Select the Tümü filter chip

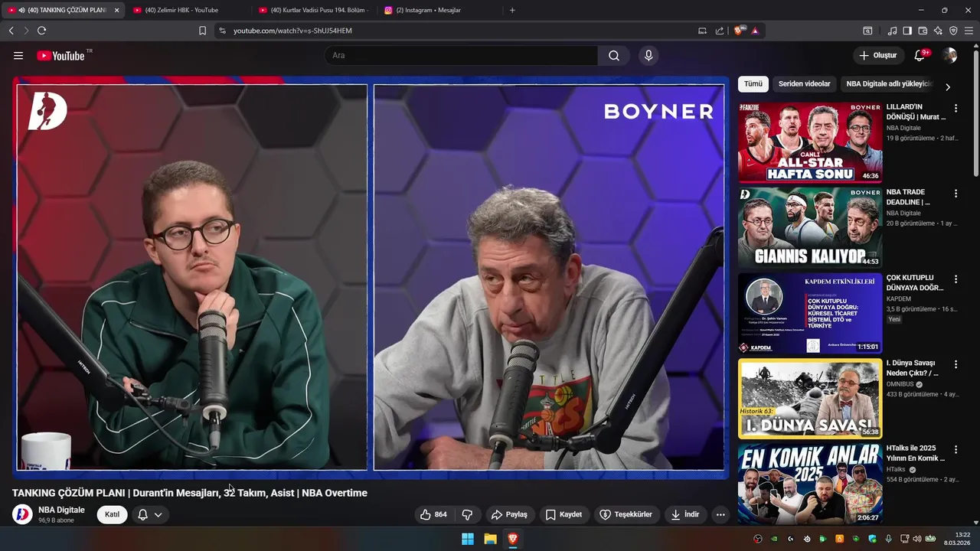(753, 84)
